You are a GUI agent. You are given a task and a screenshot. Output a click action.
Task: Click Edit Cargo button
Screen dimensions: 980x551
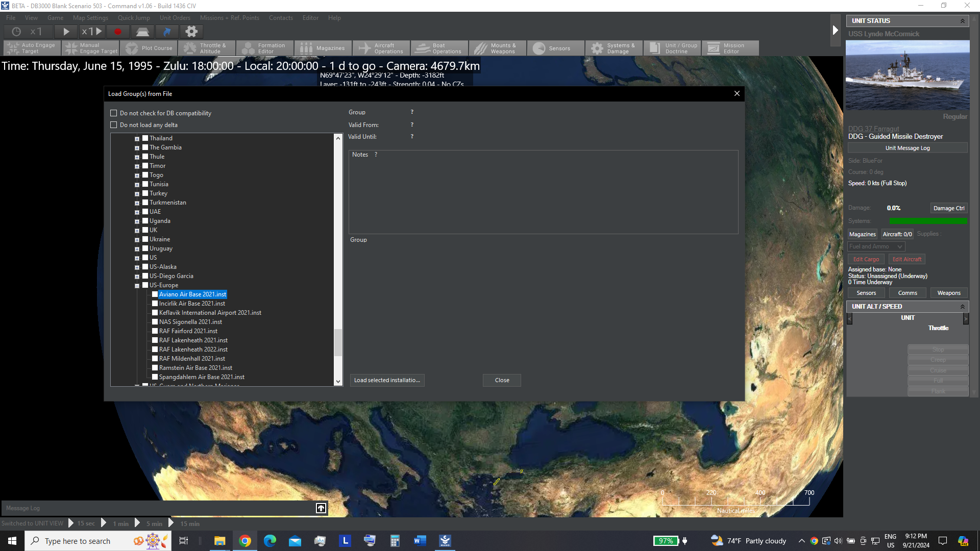click(x=866, y=259)
